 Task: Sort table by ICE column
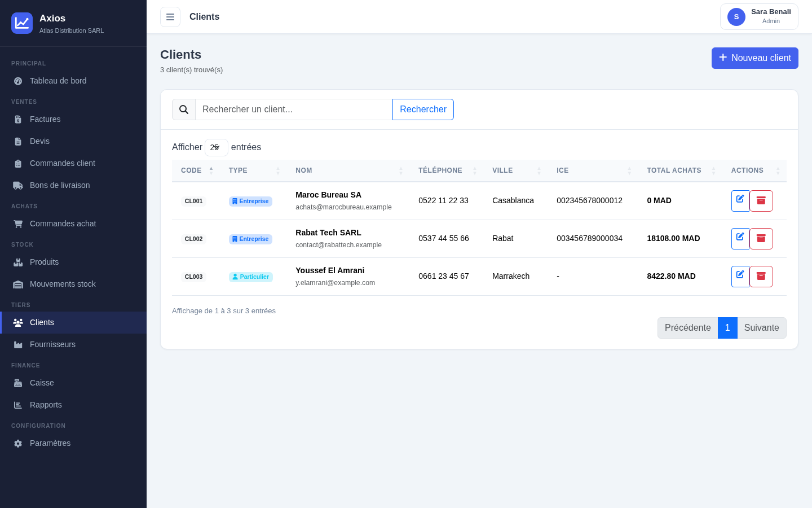pyautogui.click(x=593, y=170)
